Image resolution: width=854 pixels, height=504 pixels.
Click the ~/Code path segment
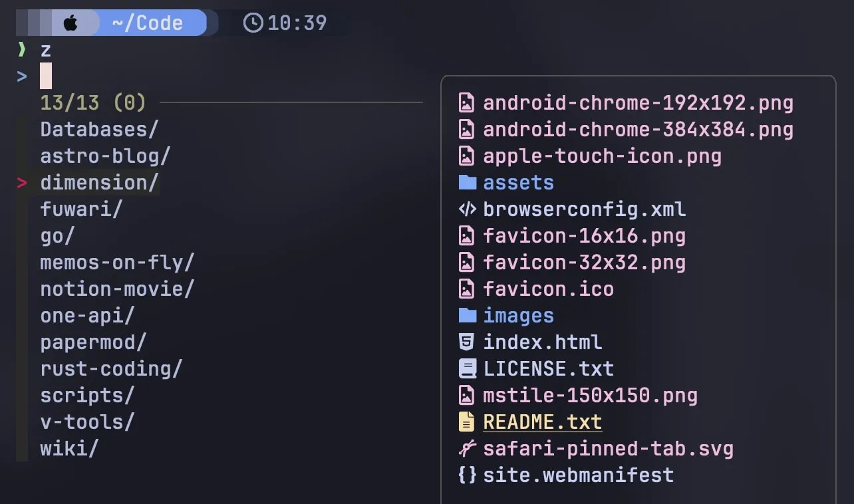click(x=147, y=23)
